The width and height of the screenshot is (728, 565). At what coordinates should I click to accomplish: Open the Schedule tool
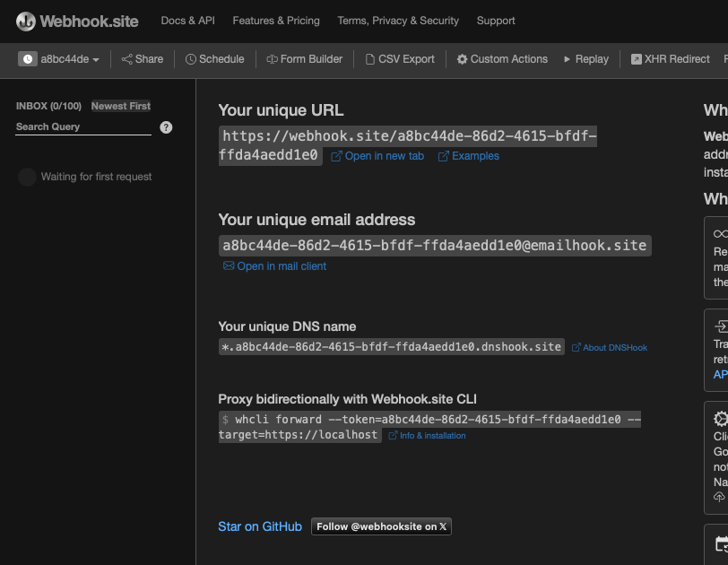215,59
